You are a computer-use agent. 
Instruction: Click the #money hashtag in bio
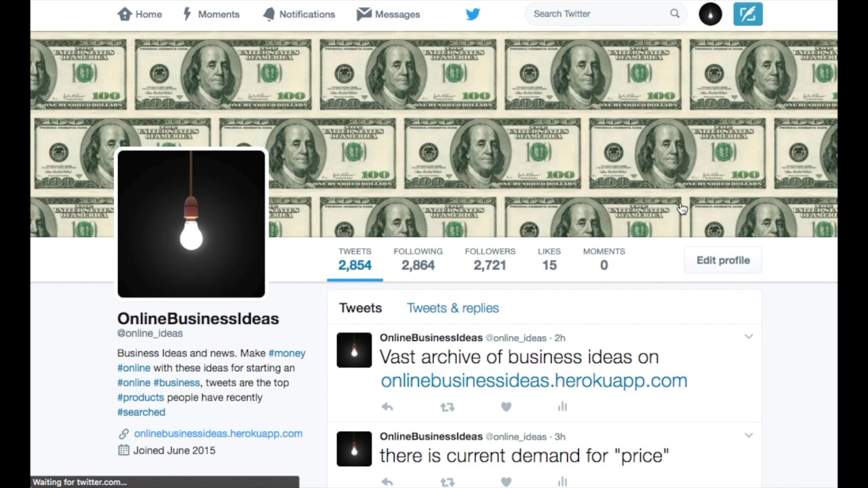coord(287,353)
